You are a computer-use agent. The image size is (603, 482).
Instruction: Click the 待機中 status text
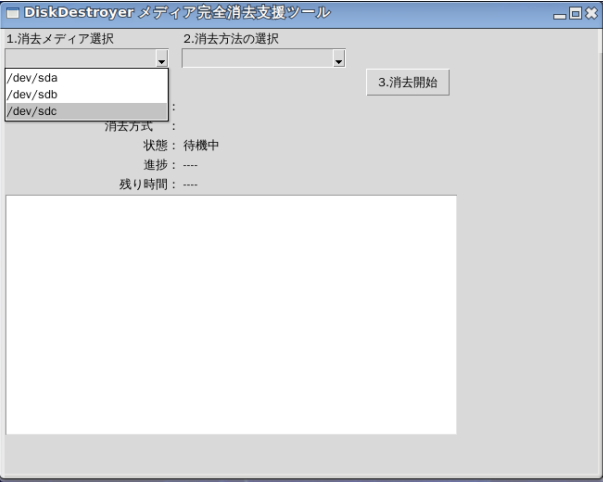coord(201,145)
